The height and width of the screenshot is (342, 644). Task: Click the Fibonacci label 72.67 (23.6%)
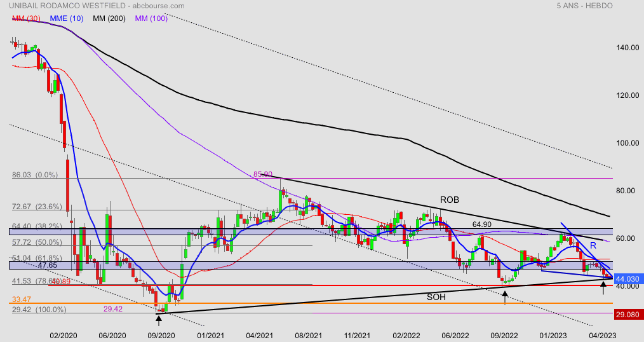tap(37, 207)
